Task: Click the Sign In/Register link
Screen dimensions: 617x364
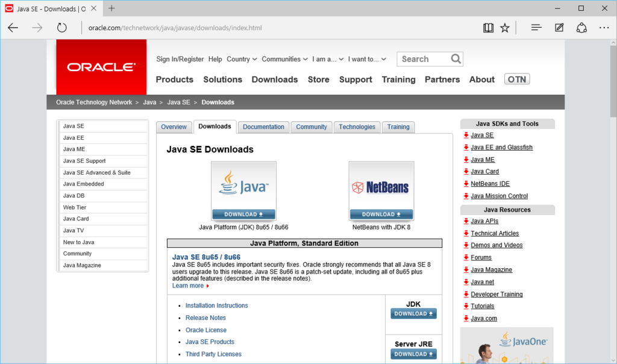Action: click(180, 59)
